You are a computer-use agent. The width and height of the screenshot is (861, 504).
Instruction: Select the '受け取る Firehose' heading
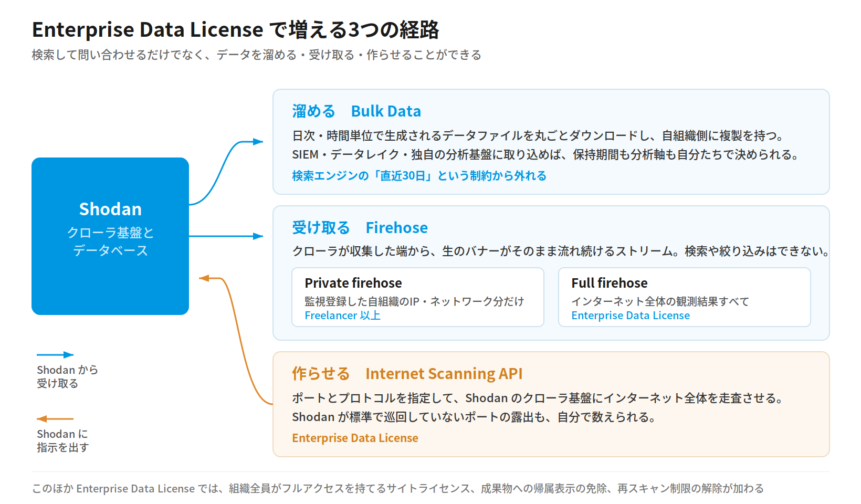point(360,228)
